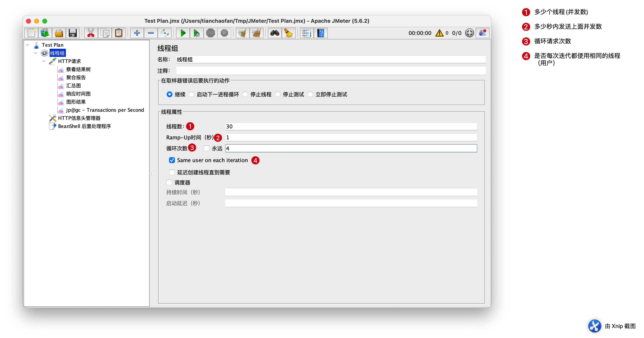Select 线程组 in the tree

click(57, 53)
